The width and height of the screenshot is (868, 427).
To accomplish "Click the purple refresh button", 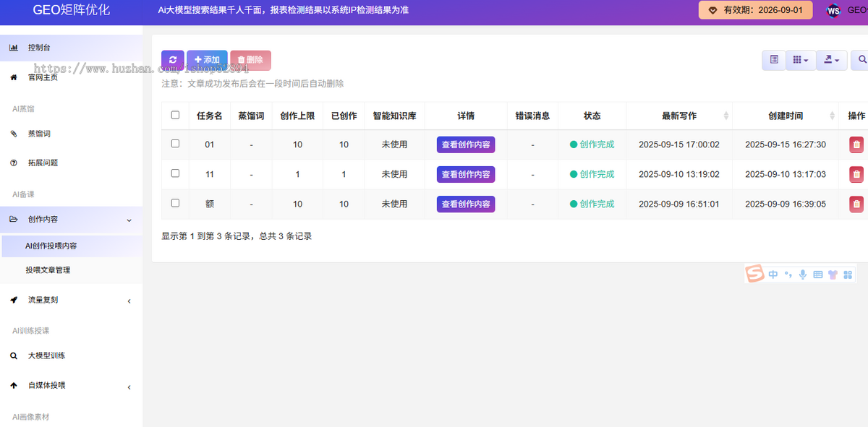I will point(173,60).
